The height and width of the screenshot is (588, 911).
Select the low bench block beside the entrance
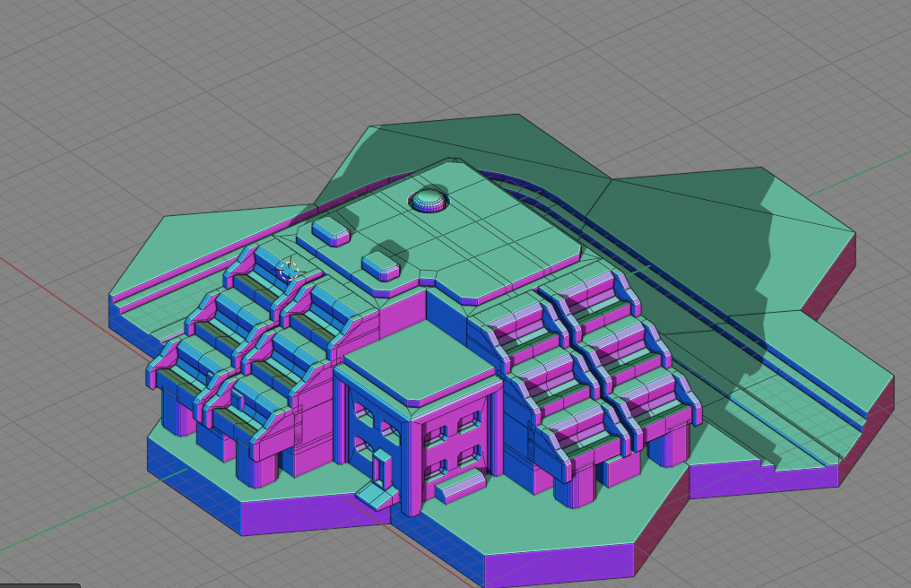tap(459, 486)
